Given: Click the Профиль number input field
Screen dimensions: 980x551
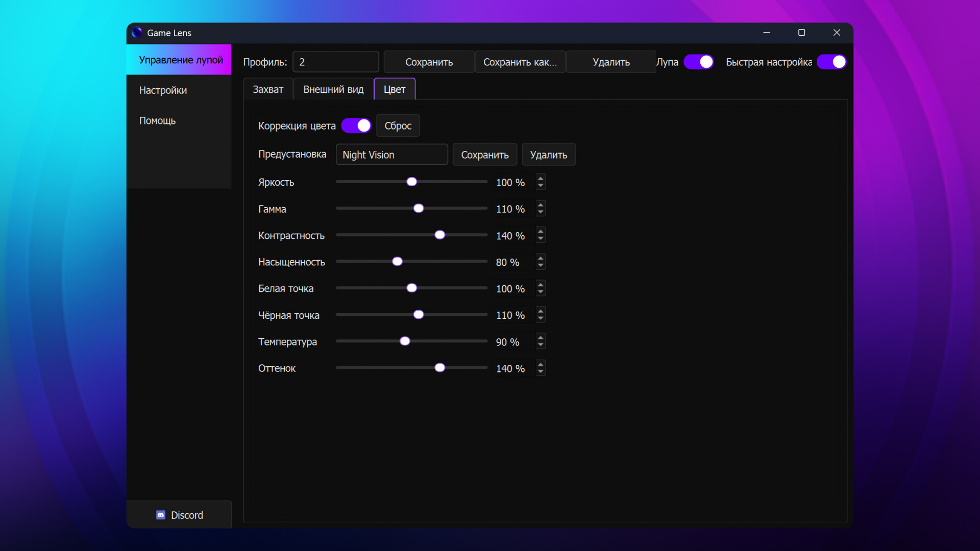Looking at the screenshot, I should click(x=335, y=62).
